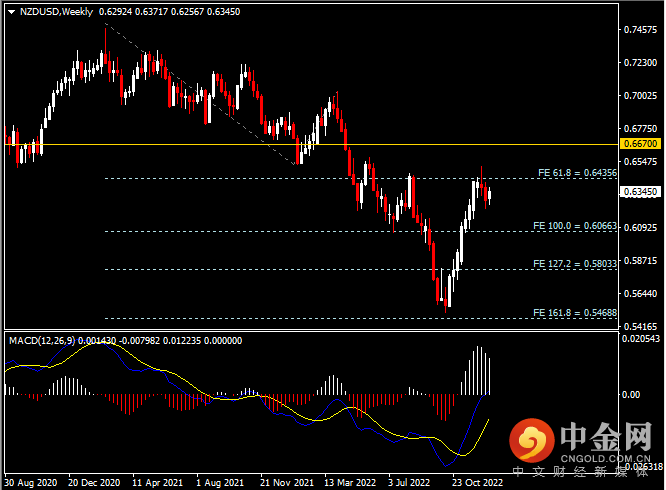Click the tallest MACD histogram bar
Viewport: 666px width, 490px height.
(x=478, y=370)
